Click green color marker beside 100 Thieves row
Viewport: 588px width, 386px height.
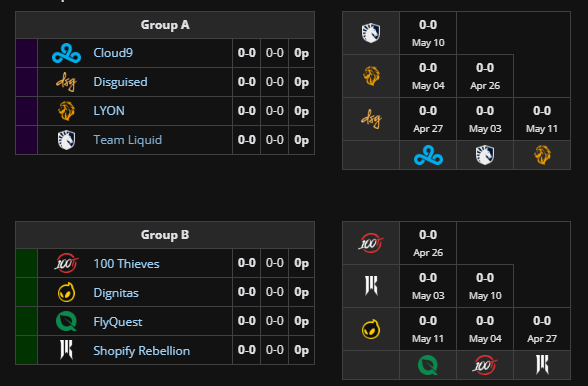pos(27,263)
